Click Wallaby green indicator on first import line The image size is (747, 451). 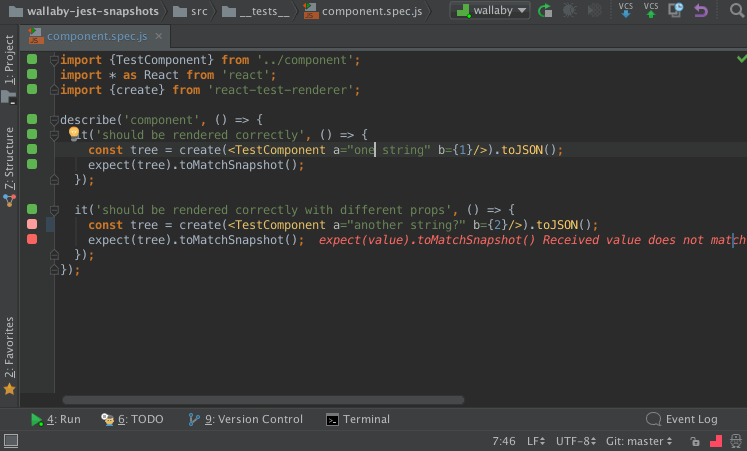(x=32, y=59)
